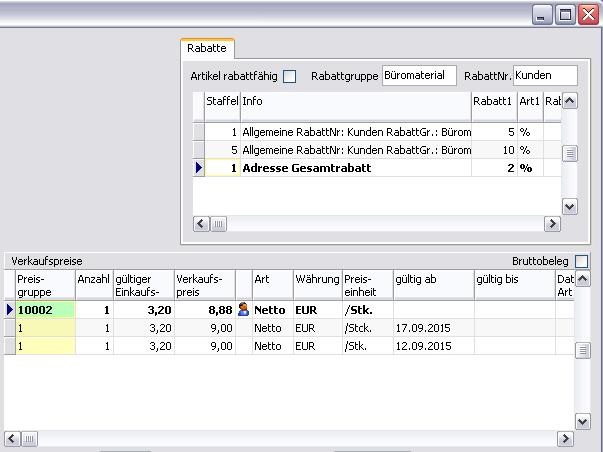The width and height of the screenshot is (603, 452).
Task: Click the user icon in the 8,88 price row
Action: [243, 310]
